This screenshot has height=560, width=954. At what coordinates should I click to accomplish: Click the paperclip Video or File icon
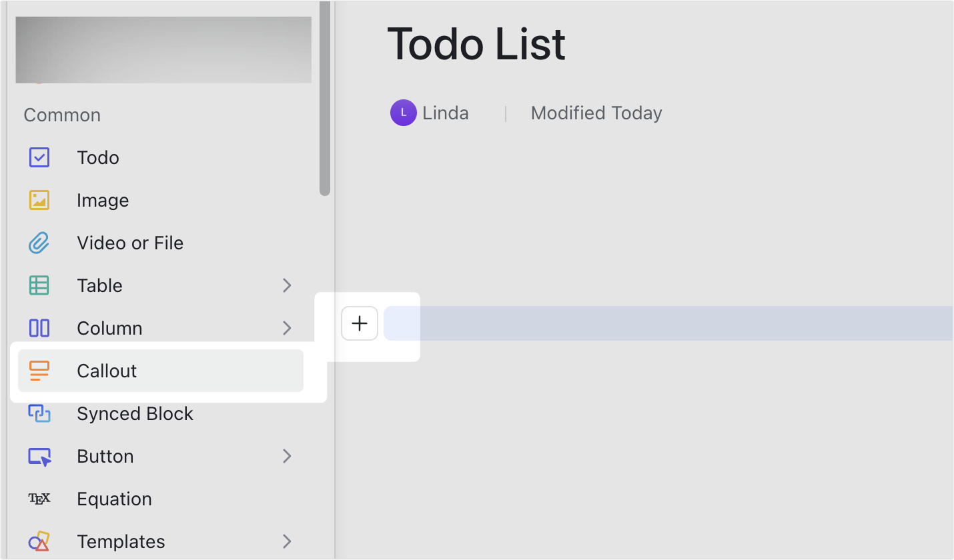39,243
